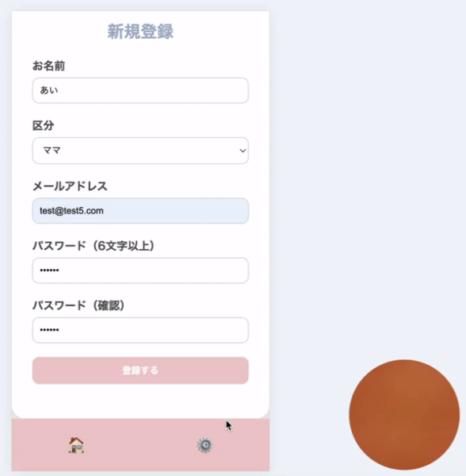Click the あい text in the name box
Screen dimensions: 466x476
[49, 90]
